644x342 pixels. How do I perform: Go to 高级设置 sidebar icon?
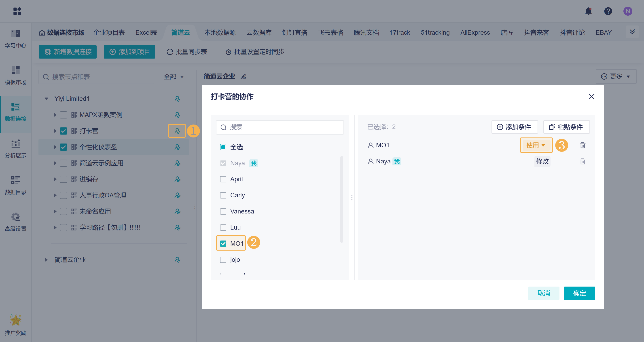click(x=15, y=222)
